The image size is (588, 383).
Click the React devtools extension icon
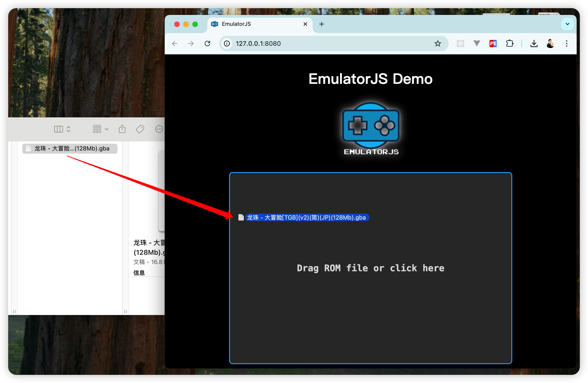(460, 44)
